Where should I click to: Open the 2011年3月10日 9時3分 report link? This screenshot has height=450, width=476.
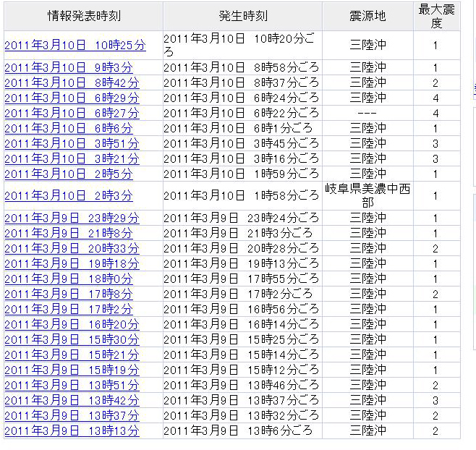pos(69,67)
